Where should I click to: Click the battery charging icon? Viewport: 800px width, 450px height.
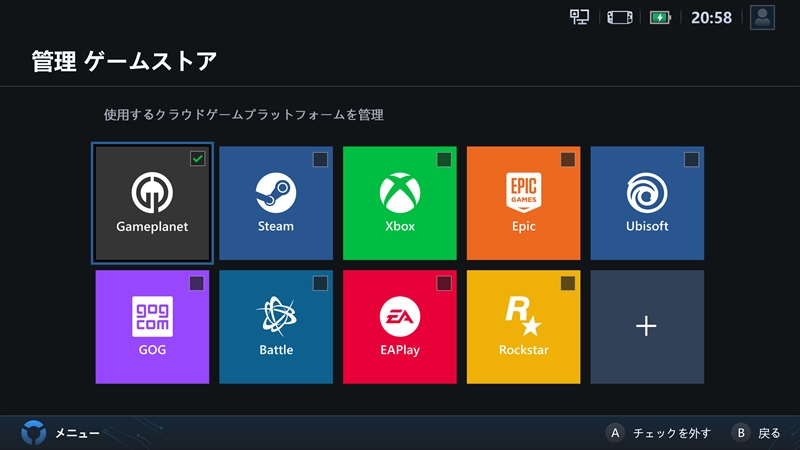tap(660, 17)
